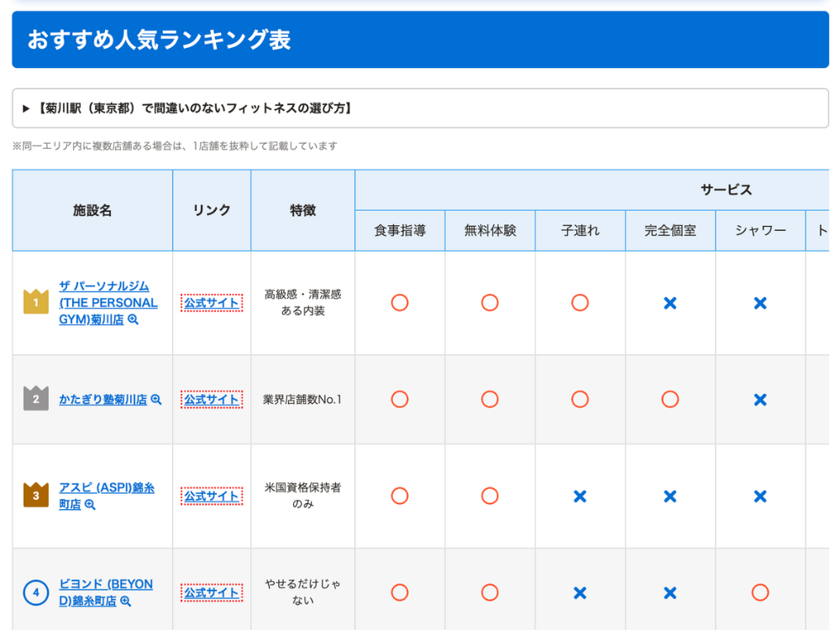This screenshot has width=840, height=630.
Task: Visit 公式サイト for ビヨンド錦糸町店
Action: click(212, 592)
